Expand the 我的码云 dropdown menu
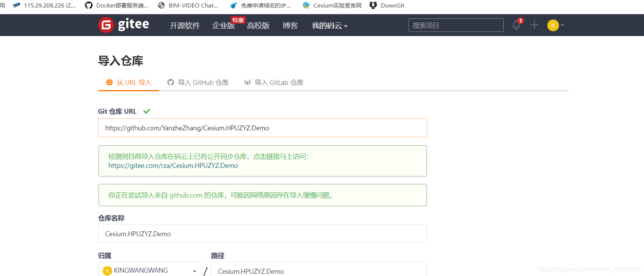 [x=330, y=26]
